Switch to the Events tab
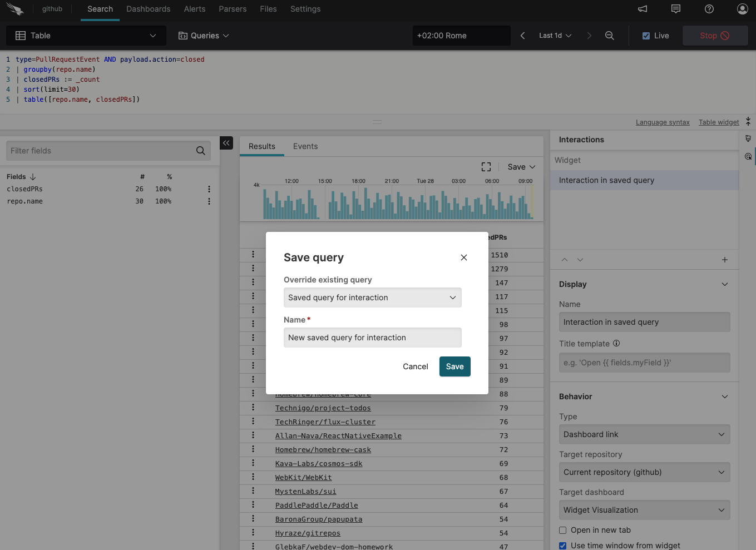Image resolution: width=756 pixels, height=550 pixels. 305,146
